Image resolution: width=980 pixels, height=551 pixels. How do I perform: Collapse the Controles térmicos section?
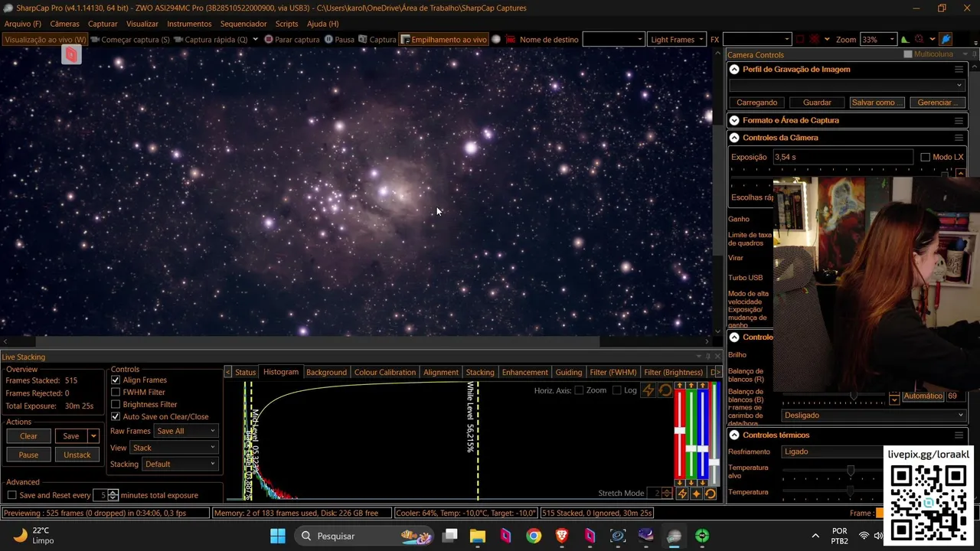click(x=734, y=435)
